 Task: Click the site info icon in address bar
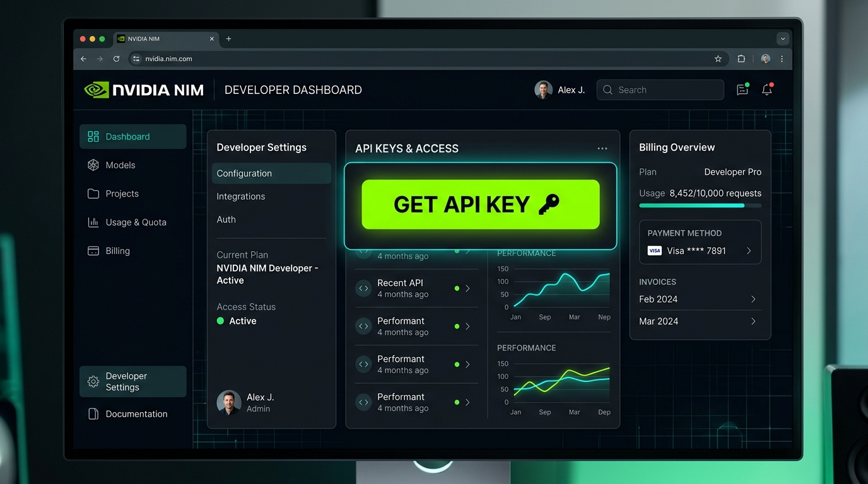point(136,59)
